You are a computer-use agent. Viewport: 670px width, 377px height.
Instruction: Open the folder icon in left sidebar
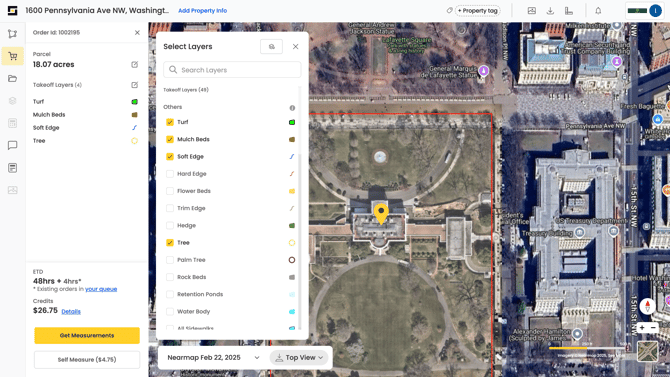12,79
